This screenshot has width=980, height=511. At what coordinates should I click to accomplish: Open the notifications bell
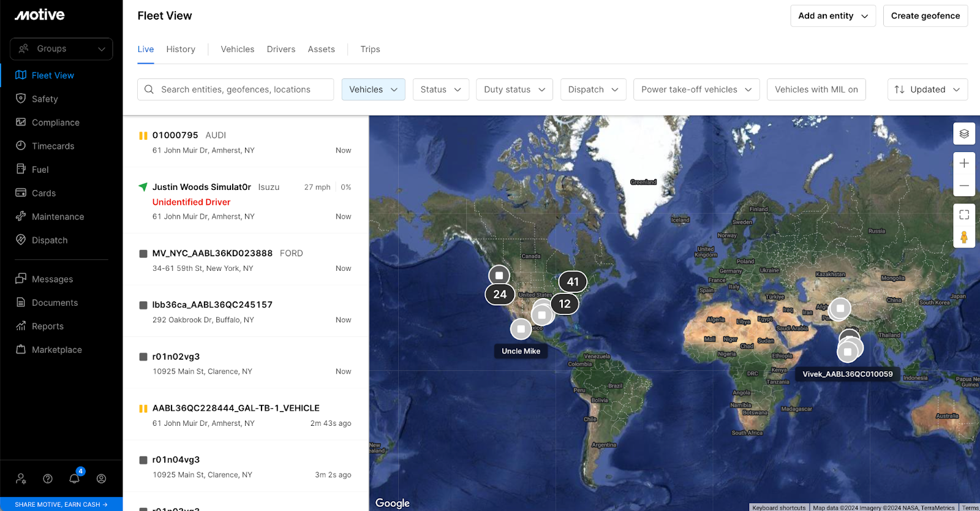tap(74, 479)
